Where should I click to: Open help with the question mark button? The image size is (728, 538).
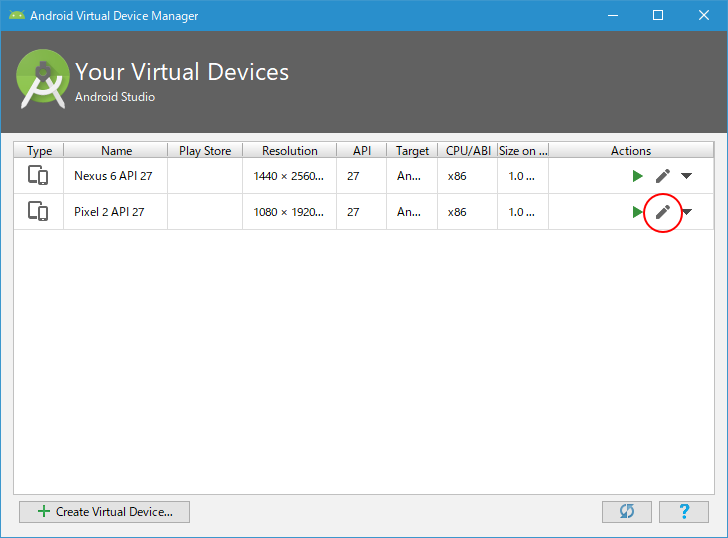[685, 511]
